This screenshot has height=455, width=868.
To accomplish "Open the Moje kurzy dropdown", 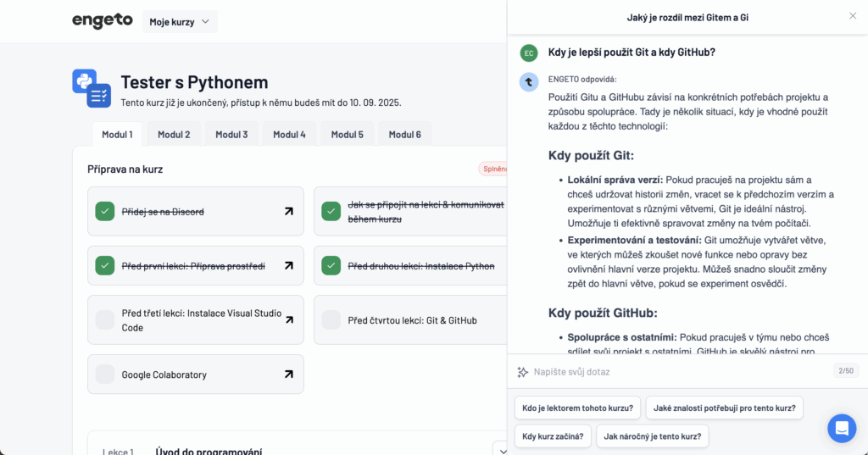I will pyautogui.click(x=180, y=22).
